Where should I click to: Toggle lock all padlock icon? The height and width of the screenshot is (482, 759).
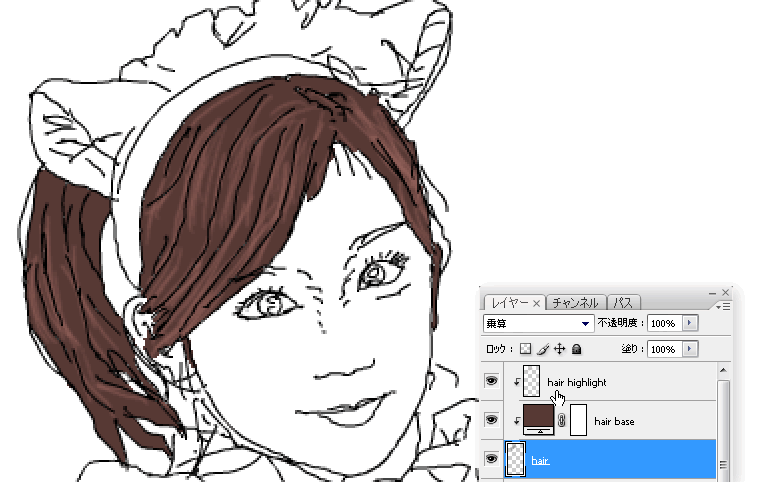[576, 349]
